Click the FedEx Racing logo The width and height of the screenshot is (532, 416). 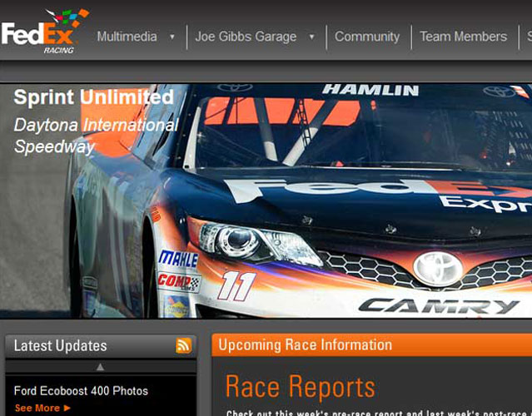click(x=43, y=32)
